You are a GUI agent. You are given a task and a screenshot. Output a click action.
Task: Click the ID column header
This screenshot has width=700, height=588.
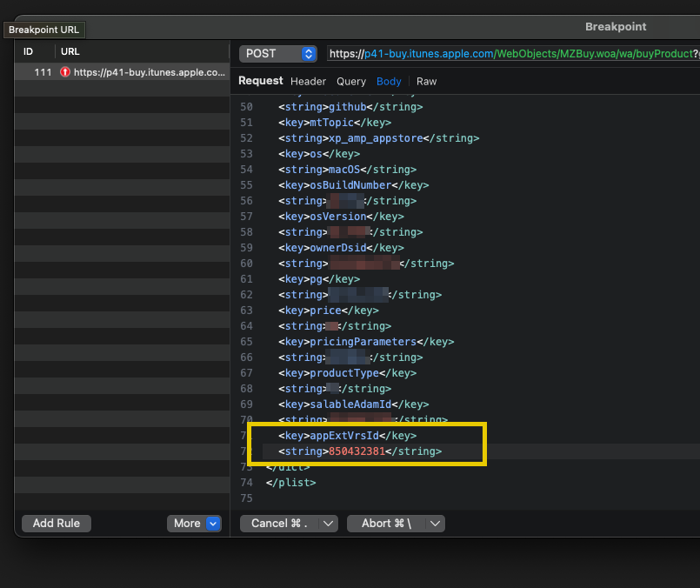(28, 51)
